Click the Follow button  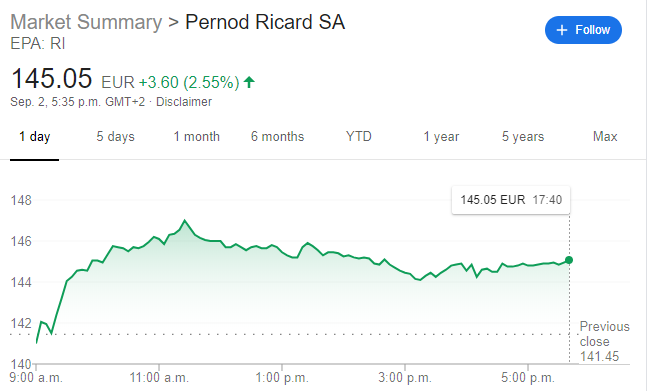tap(583, 30)
